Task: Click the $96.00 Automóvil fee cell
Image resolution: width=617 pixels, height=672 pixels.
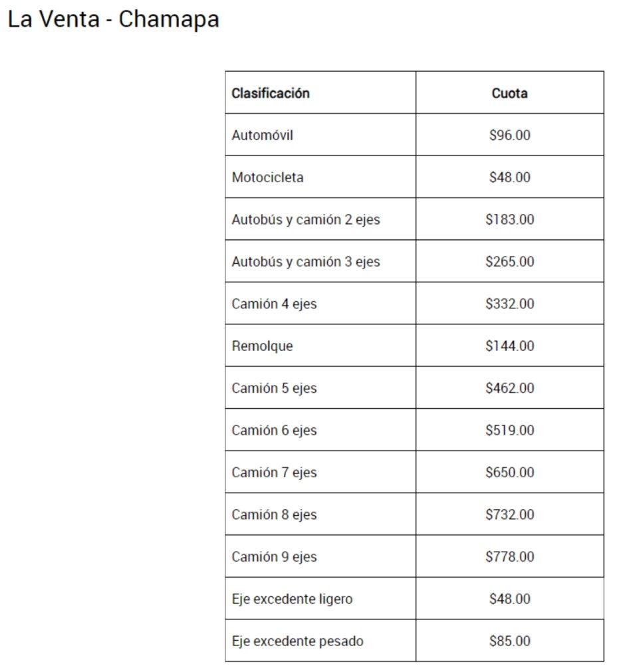Action: (x=509, y=135)
